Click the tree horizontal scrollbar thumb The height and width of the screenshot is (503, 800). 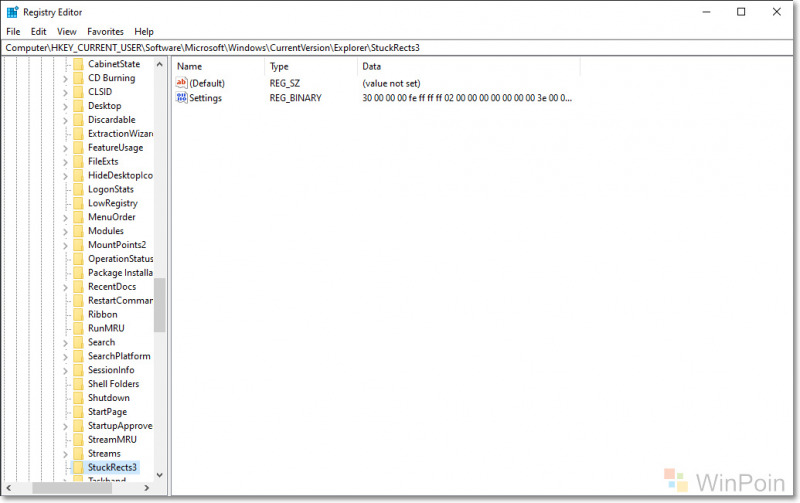pyautogui.click(x=72, y=488)
